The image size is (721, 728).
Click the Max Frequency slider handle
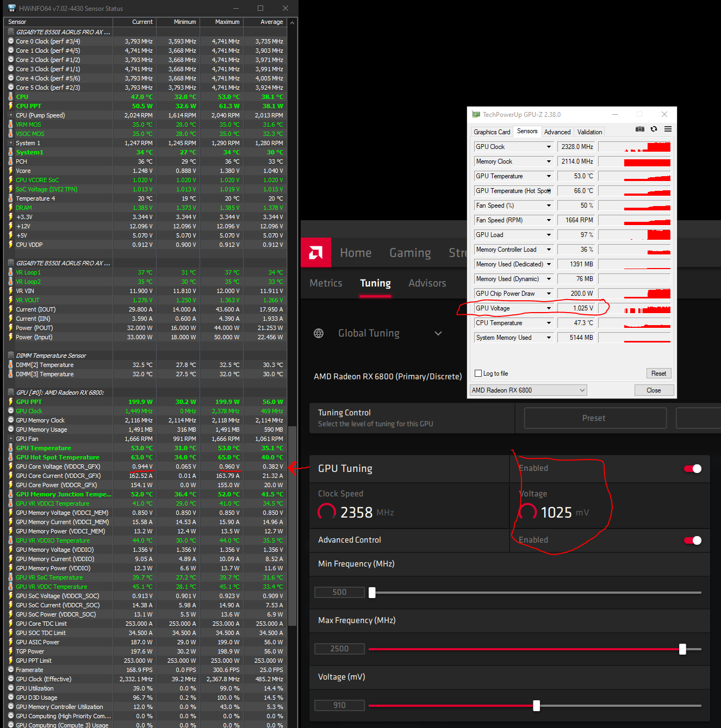682,649
